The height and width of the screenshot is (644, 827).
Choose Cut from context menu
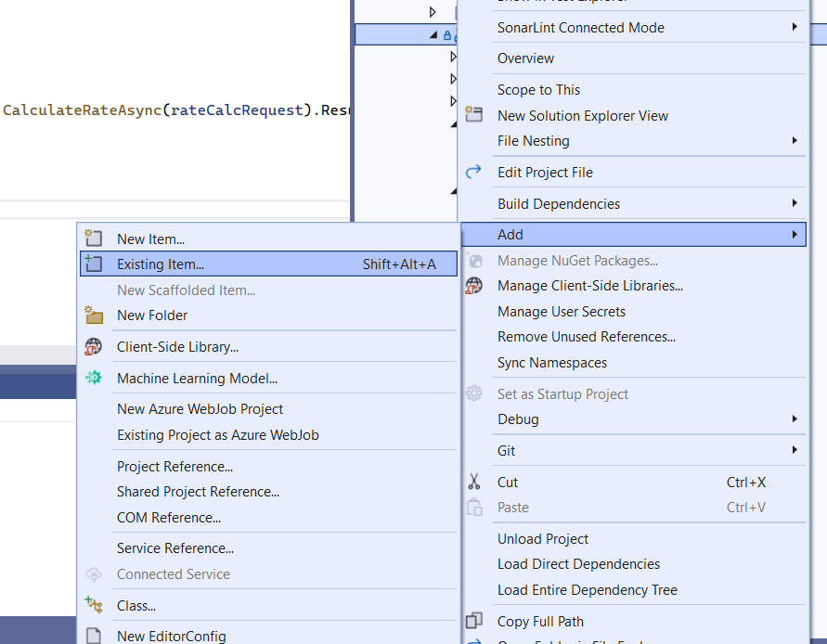point(634,483)
